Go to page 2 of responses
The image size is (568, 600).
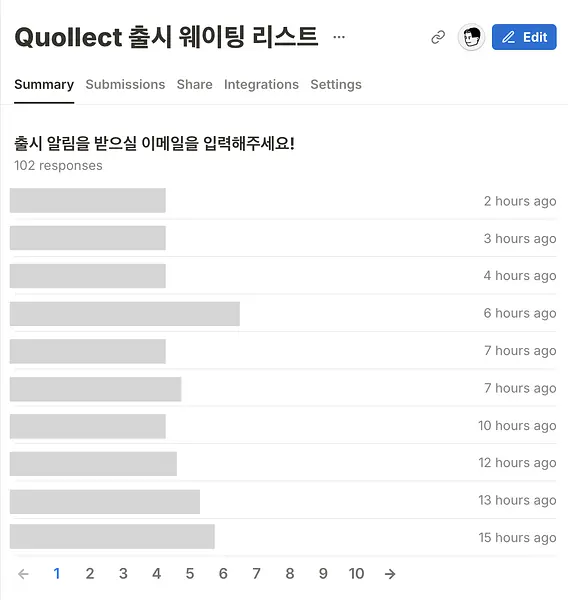(90, 574)
